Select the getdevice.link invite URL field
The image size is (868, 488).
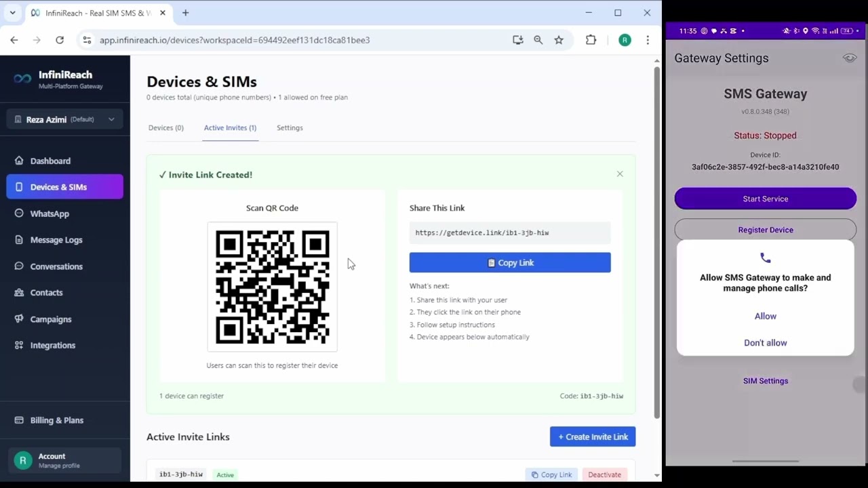tap(510, 232)
